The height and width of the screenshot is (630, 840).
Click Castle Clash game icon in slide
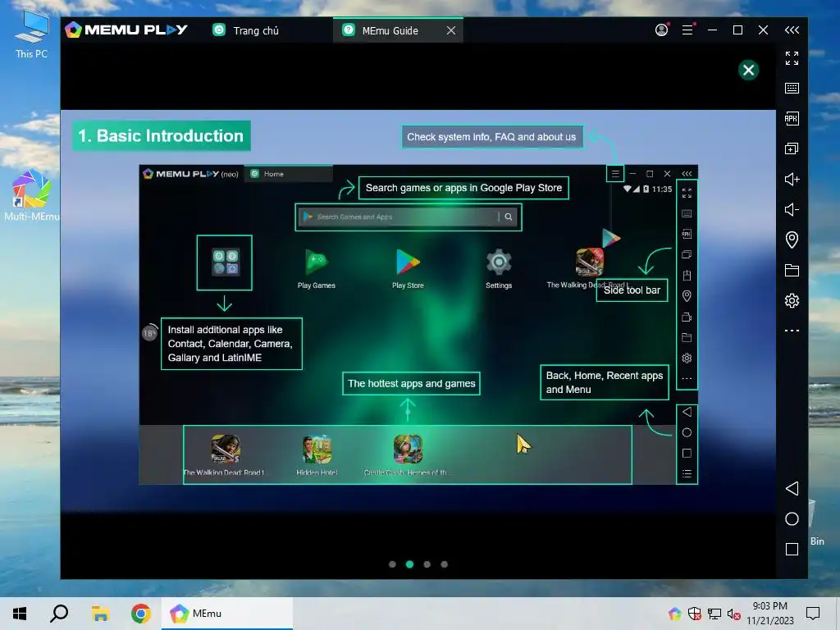tap(409, 449)
